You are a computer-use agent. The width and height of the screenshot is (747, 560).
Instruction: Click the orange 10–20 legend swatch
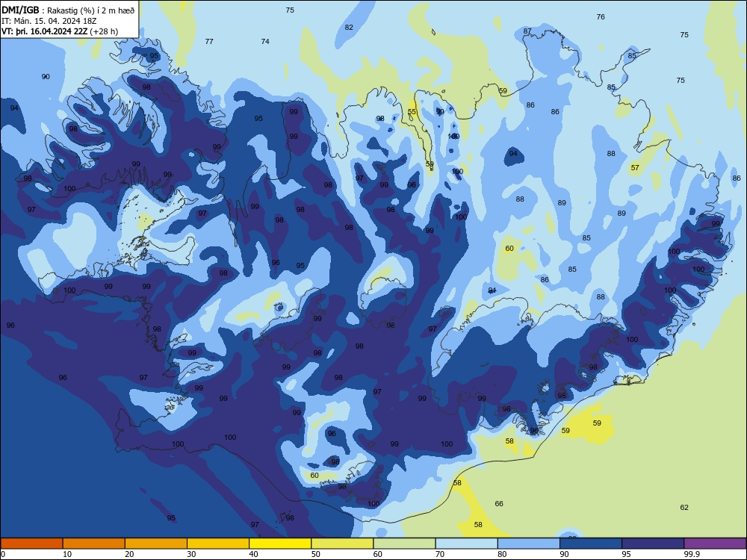click(94, 544)
